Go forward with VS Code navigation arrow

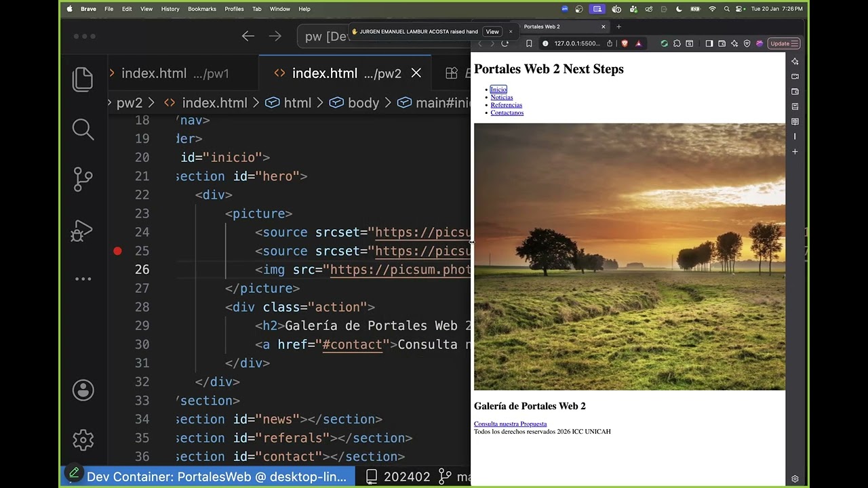point(275,36)
